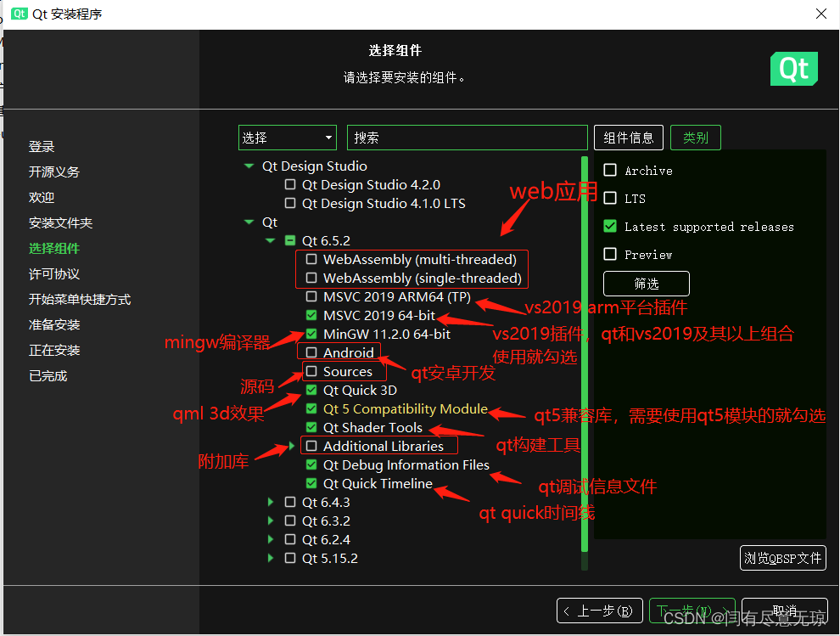Switch to the 组件信息 tab
The width and height of the screenshot is (840, 636).
629,138
